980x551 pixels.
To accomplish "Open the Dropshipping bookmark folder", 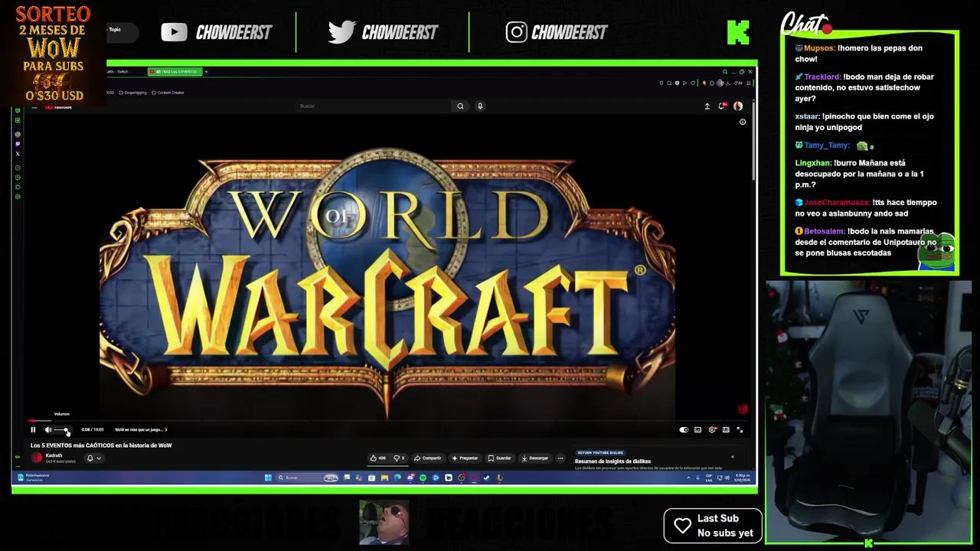I will [x=133, y=93].
